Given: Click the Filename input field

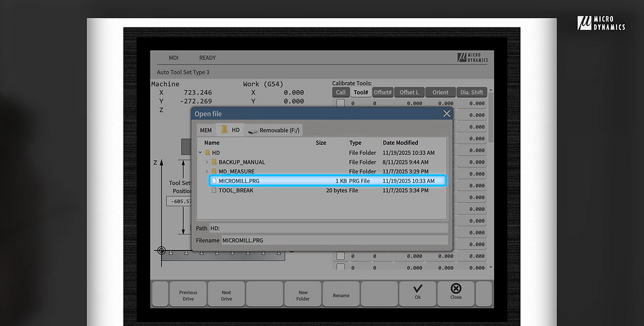Looking at the screenshot, I should point(334,240).
